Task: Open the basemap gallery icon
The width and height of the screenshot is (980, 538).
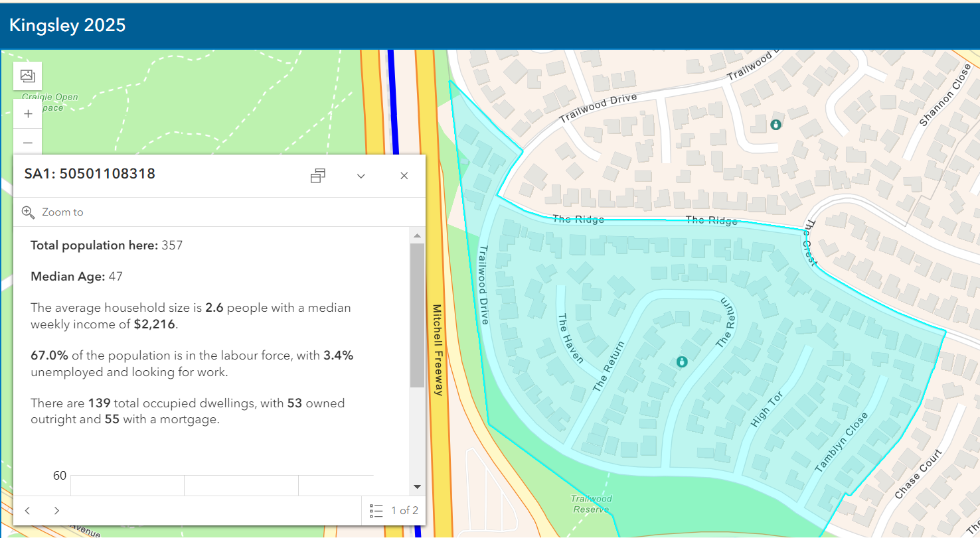Action: tap(27, 76)
